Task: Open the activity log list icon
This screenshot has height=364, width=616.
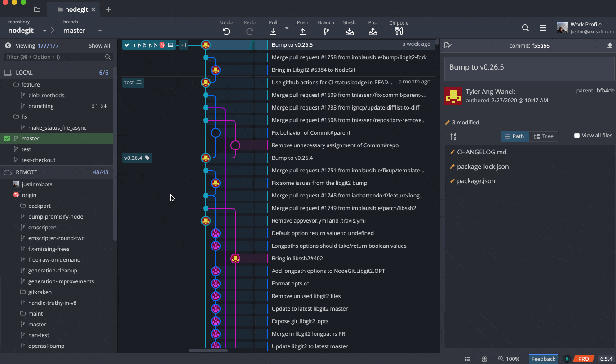Action: coord(468,359)
